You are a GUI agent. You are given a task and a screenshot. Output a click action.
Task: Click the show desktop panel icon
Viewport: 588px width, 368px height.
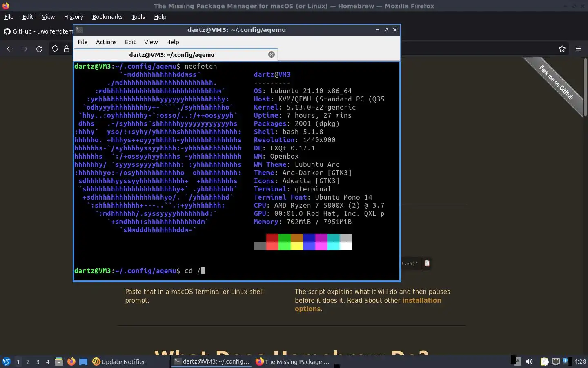[x=83, y=361]
